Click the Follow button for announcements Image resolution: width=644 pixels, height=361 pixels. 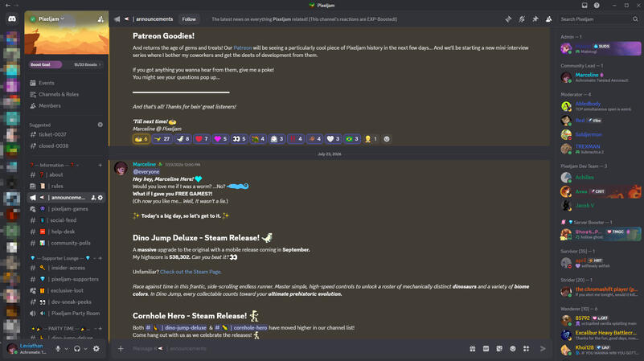pyautogui.click(x=189, y=18)
